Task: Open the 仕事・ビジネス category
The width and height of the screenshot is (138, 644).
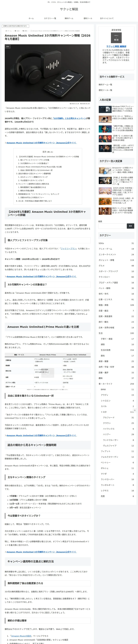Action: point(116,299)
